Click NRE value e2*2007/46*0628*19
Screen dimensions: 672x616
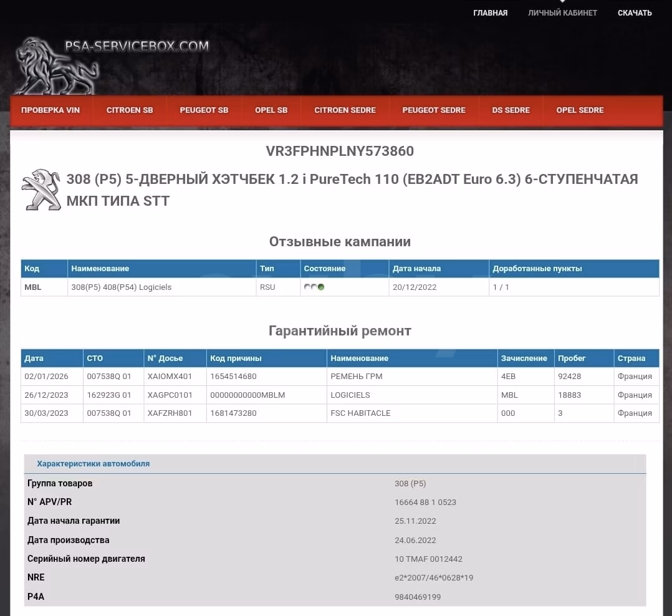pyautogui.click(x=434, y=578)
